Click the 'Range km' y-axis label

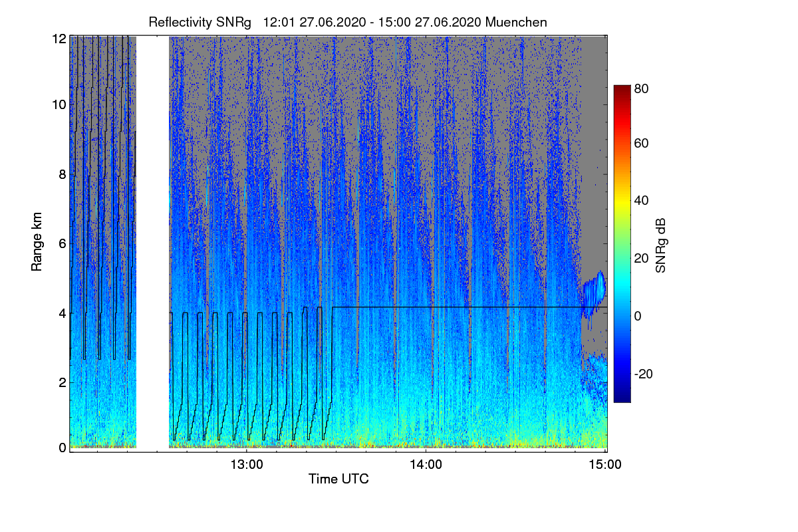[37, 243]
